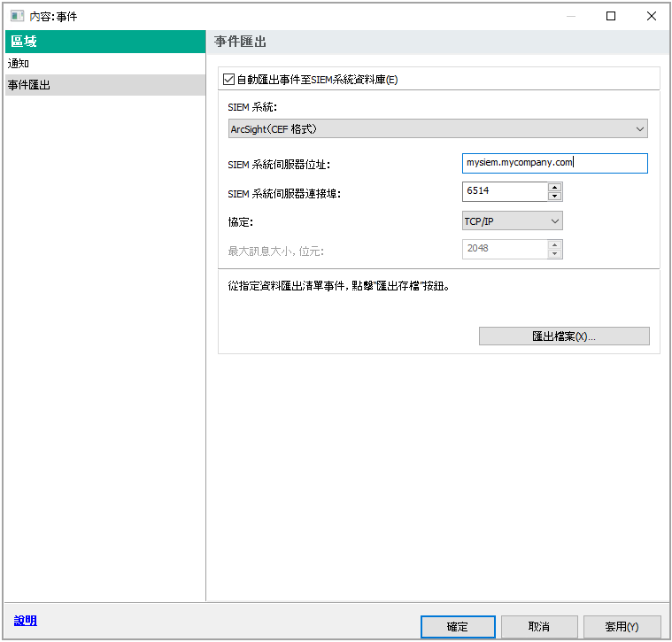Screen dimensions: 672x642
Task: Select 事件匯出 in the left section list
Action: pos(105,85)
